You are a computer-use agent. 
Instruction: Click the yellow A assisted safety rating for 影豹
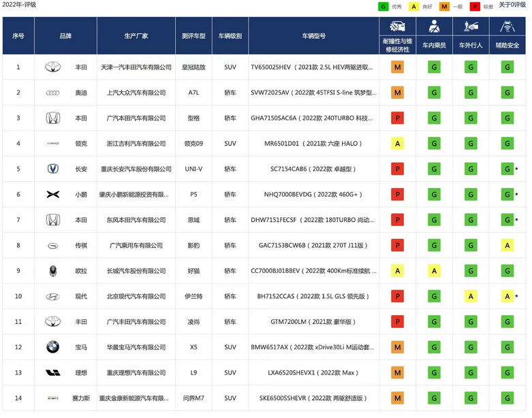pos(507,245)
